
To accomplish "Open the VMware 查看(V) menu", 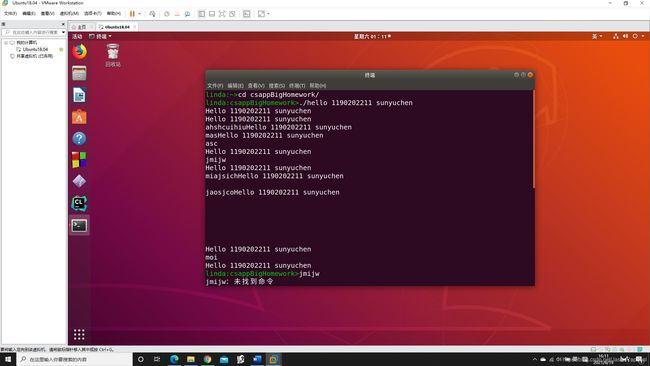I will coord(47,14).
